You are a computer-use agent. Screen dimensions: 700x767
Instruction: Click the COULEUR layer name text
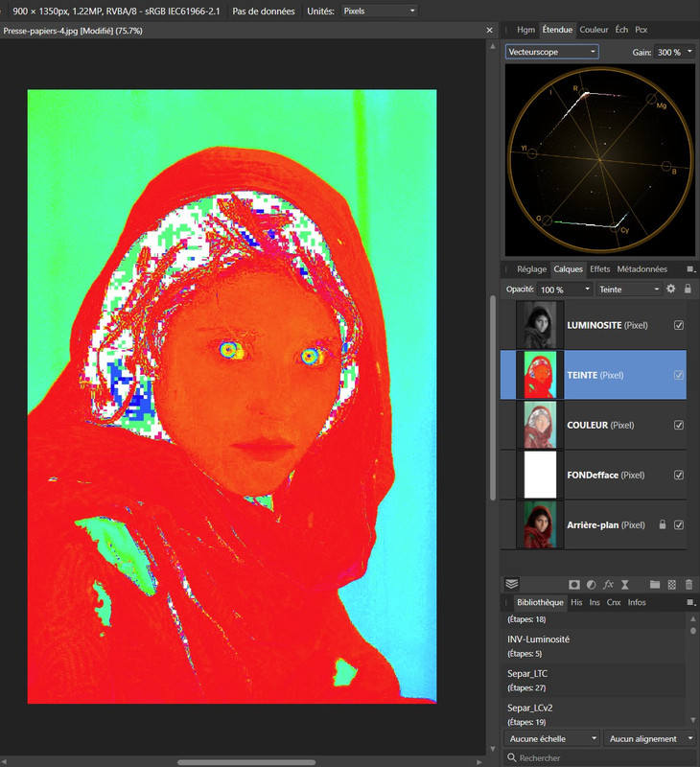tap(588, 425)
